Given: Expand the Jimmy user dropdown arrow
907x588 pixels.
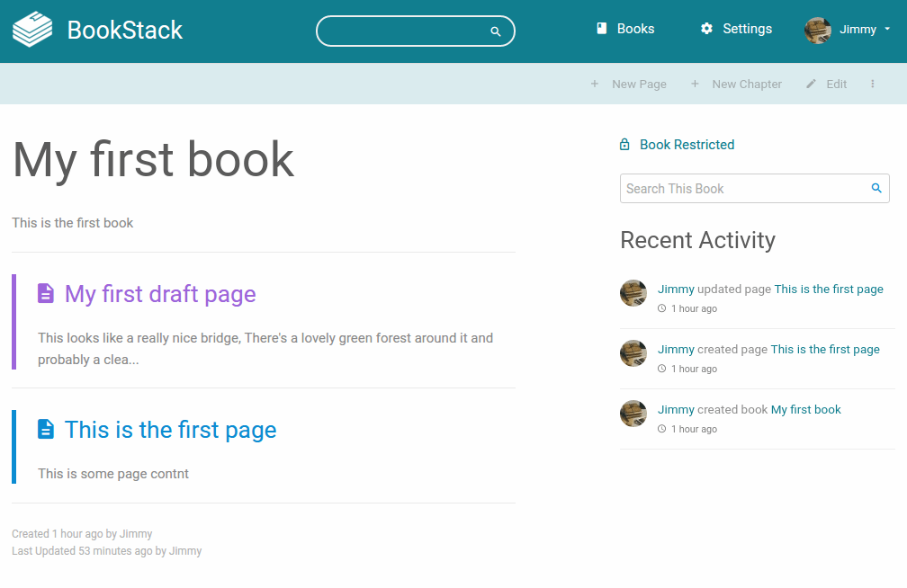Looking at the screenshot, I should 887,29.
